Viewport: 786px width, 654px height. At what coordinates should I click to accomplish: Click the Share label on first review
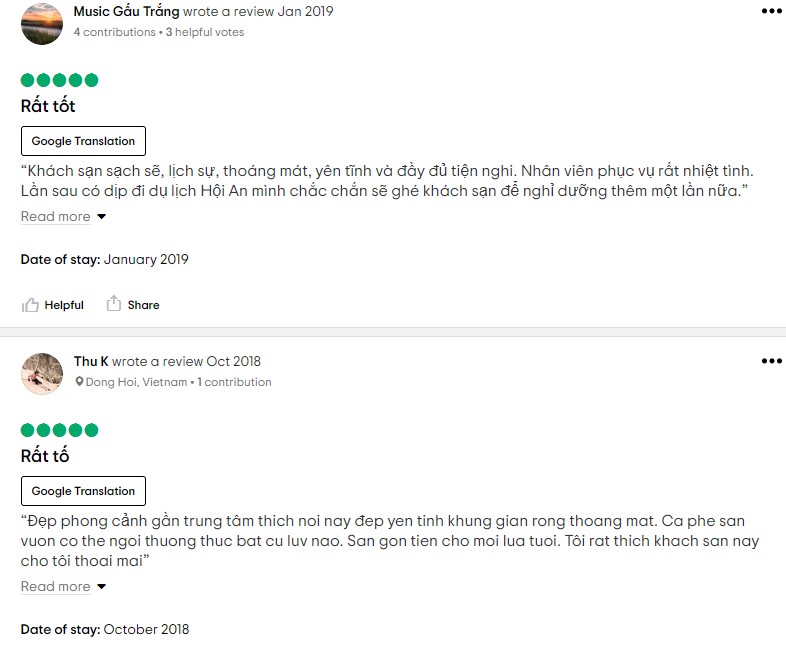click(143, 305)
